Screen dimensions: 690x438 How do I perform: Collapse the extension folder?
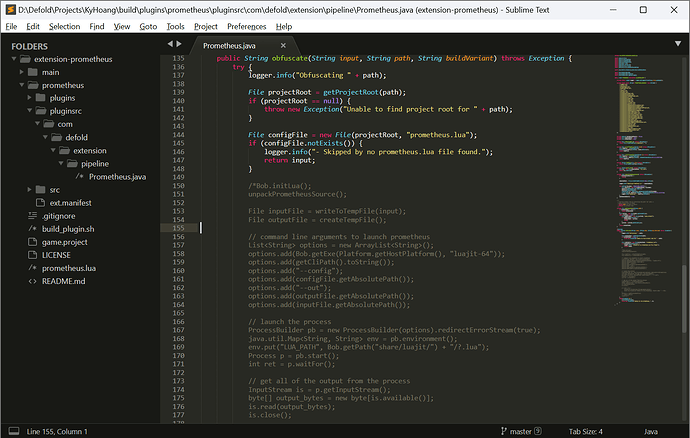point(53,151)
